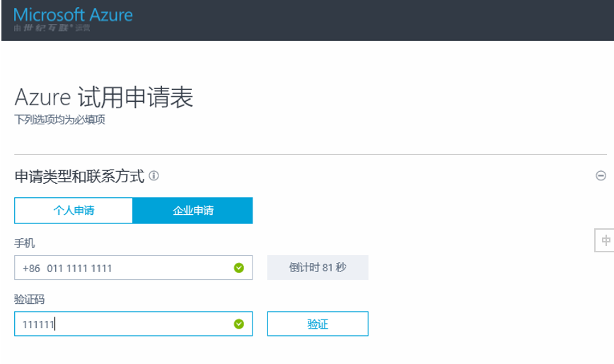Select the 个人申请 tab
This screenshot has width=614, height=364.
74,211
